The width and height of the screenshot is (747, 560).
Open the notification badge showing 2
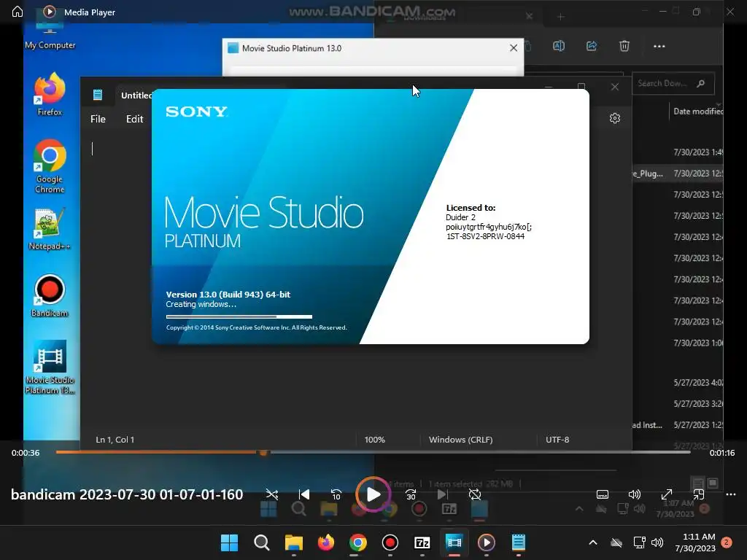[x=727, y=542]
